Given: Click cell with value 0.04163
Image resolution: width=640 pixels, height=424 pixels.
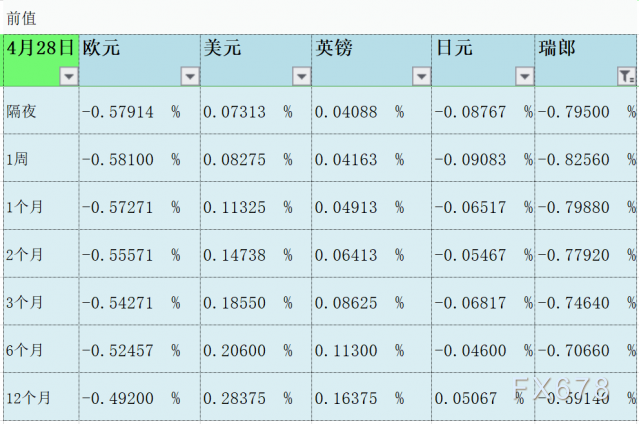Looking at the screenshot, I should pyautogui.click(x=371, y=158).
